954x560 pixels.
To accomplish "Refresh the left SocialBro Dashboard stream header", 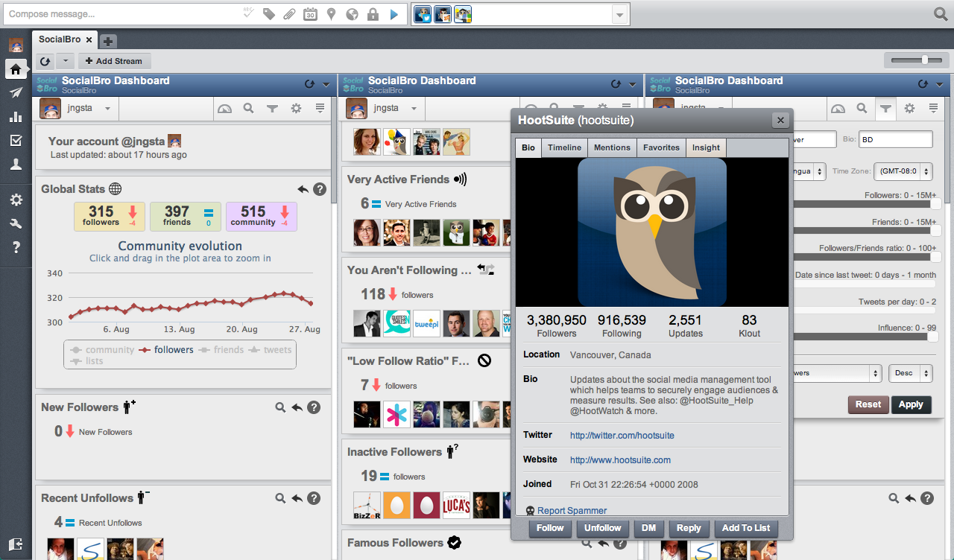I will 309,84.
